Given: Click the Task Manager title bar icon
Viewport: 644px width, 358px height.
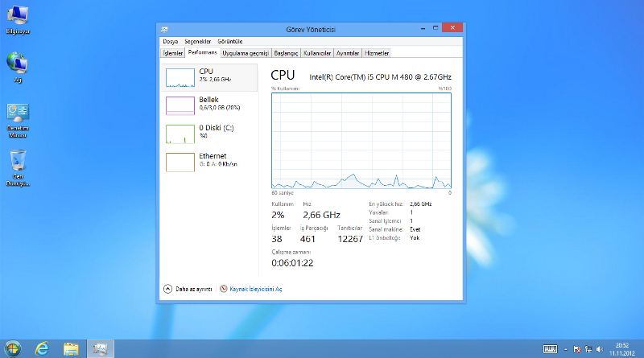Looking at the screenshot, I should [x=164, y=30].
